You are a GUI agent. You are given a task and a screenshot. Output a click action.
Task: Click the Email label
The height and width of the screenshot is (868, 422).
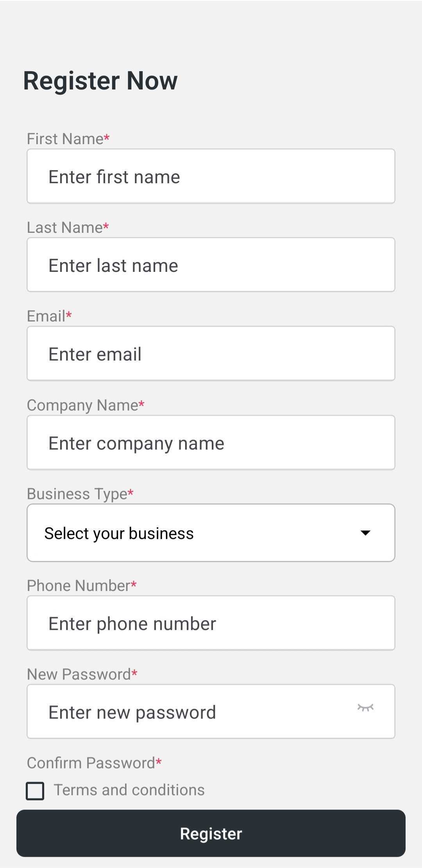pyautogui.click(x=49, y=316)
